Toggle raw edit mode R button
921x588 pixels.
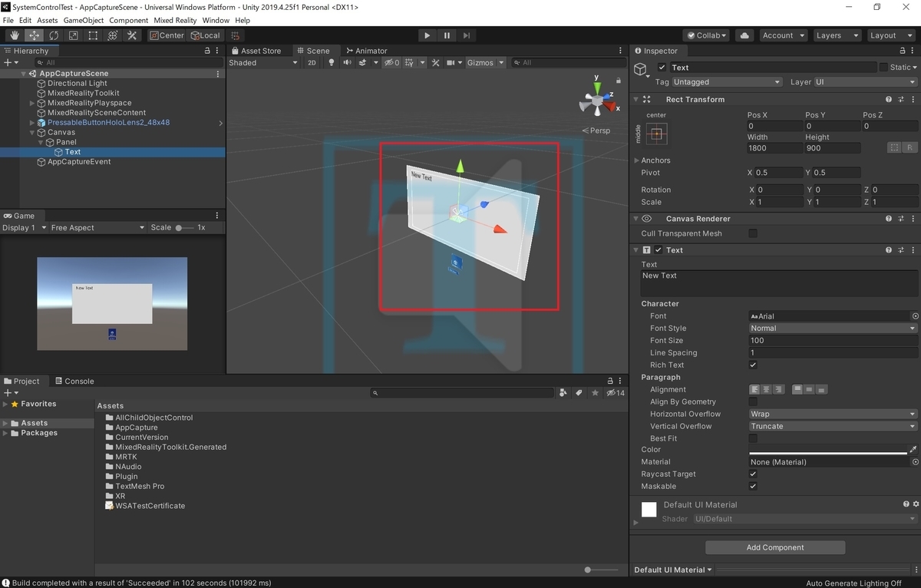pyautogui.click(x=910, y=147)
